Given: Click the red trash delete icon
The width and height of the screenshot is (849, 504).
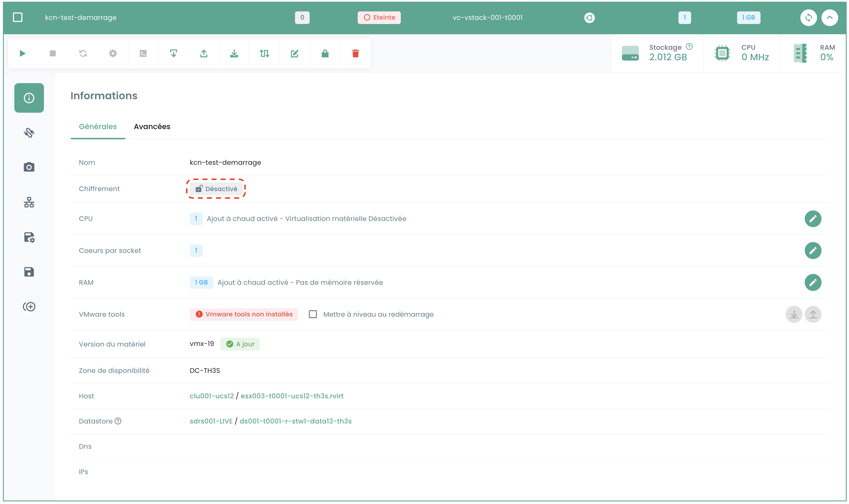Looking at the screenshot, I should pyautogui.click(x=355, y=53).
